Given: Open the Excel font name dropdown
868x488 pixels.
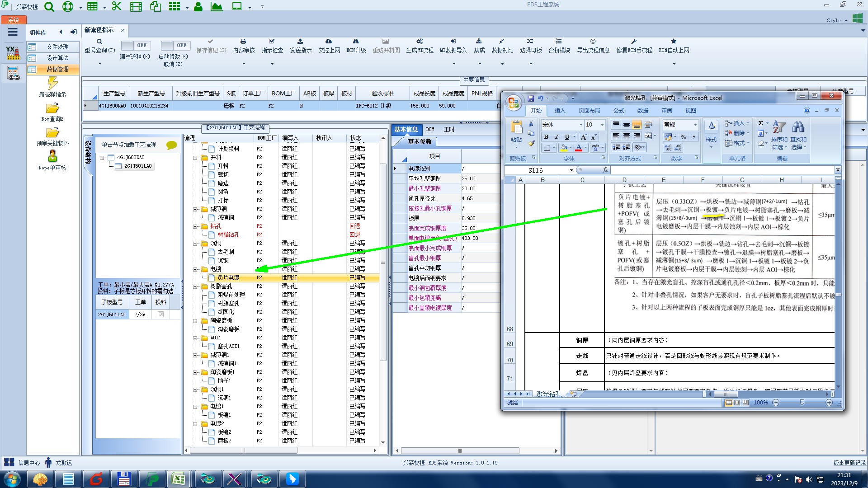Looking at the screenshot, I should 581,125.
